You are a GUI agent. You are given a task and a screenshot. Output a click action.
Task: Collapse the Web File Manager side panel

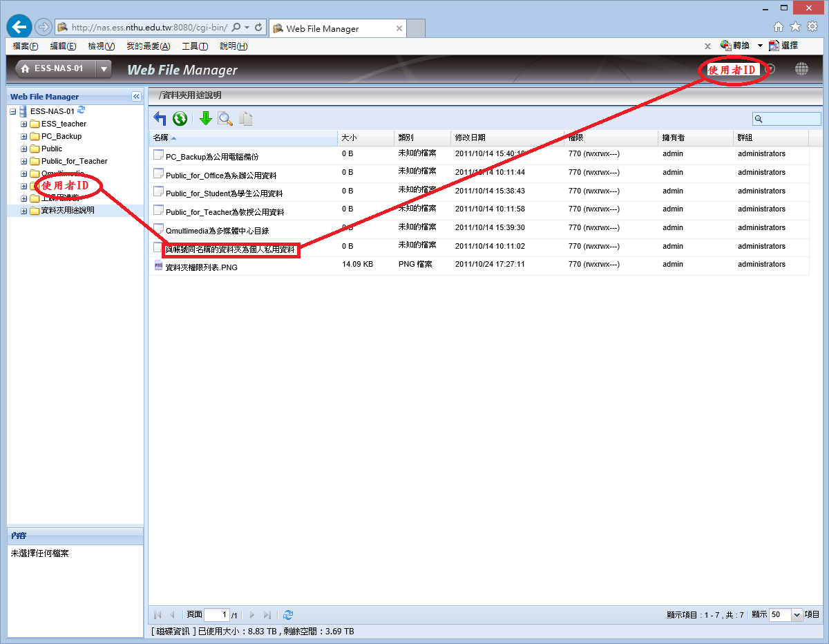click(136, 97)
